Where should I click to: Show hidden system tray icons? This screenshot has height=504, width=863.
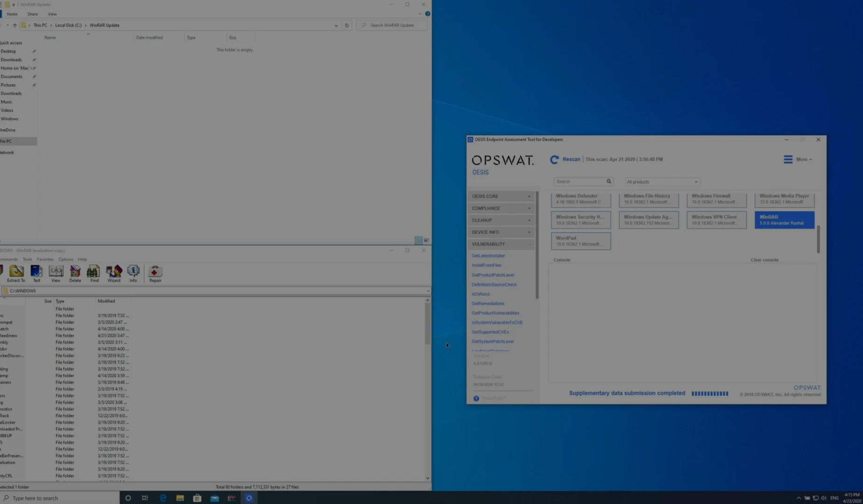(x=799, y=498)
